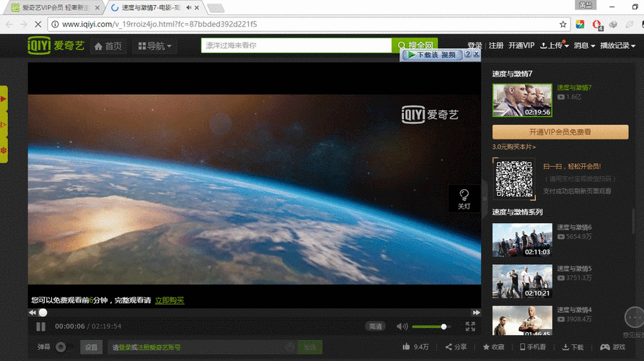Switch to the 爱奇艺VIP会员 browser tab
Screen dimensions: 644x361
point(55,7)
